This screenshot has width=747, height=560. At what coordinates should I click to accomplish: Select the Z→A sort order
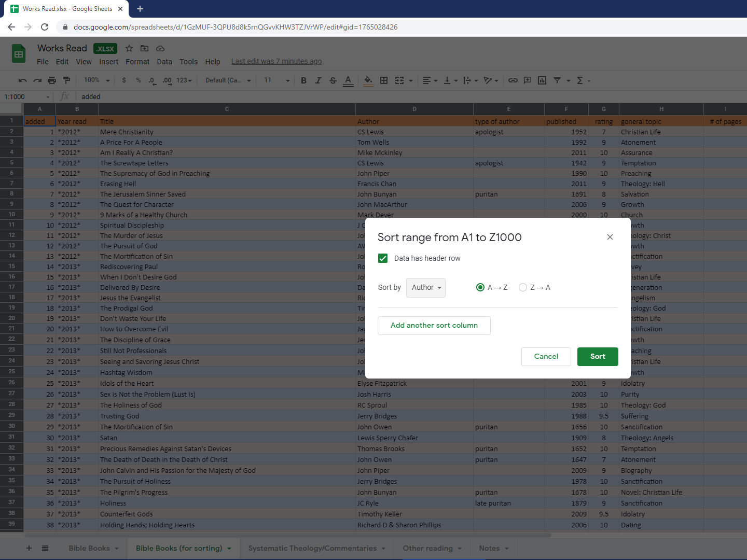point(523,287)
